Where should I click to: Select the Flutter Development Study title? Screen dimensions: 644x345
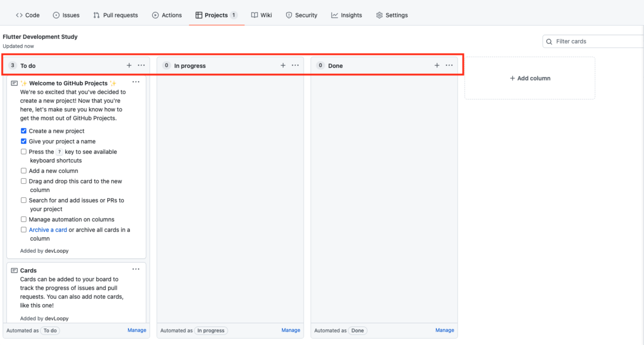(x=40, y=37)
